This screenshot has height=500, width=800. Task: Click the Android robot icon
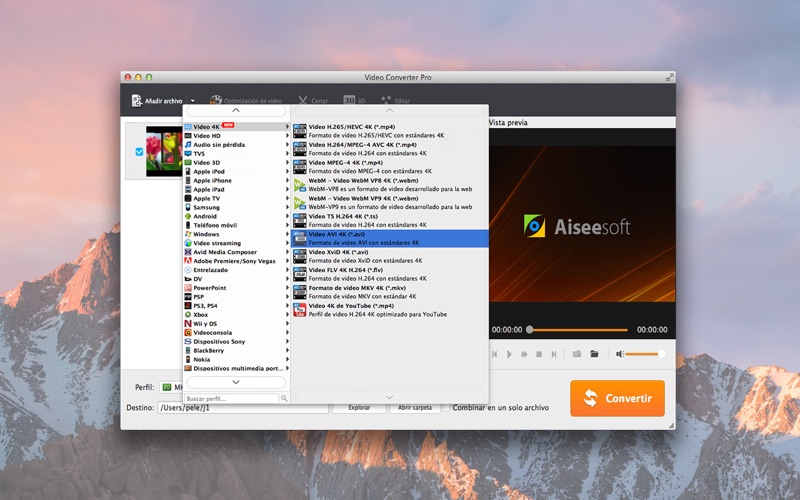click(188, 216)
